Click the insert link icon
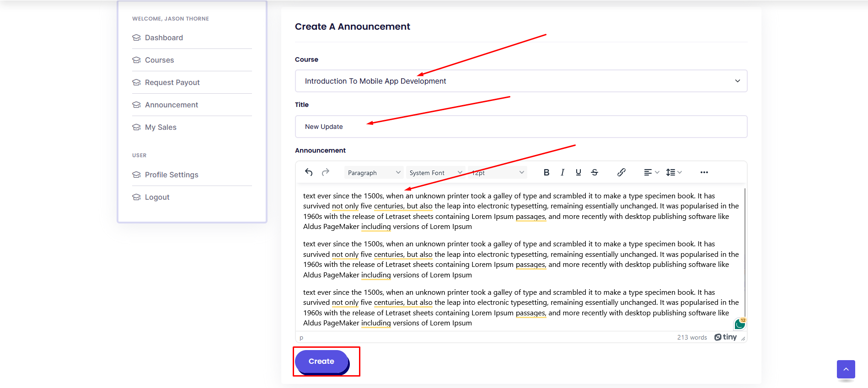The width and height of the screenshot is (868, 388). [621, 172]
